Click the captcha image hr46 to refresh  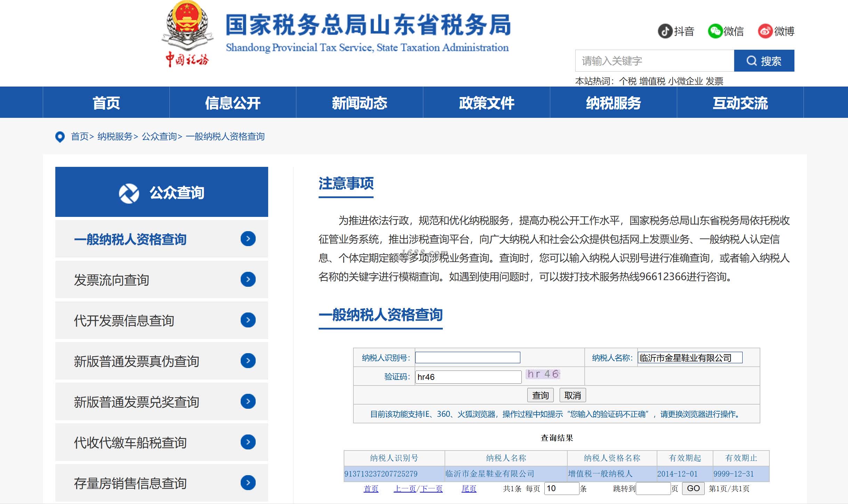pos(543,374)
